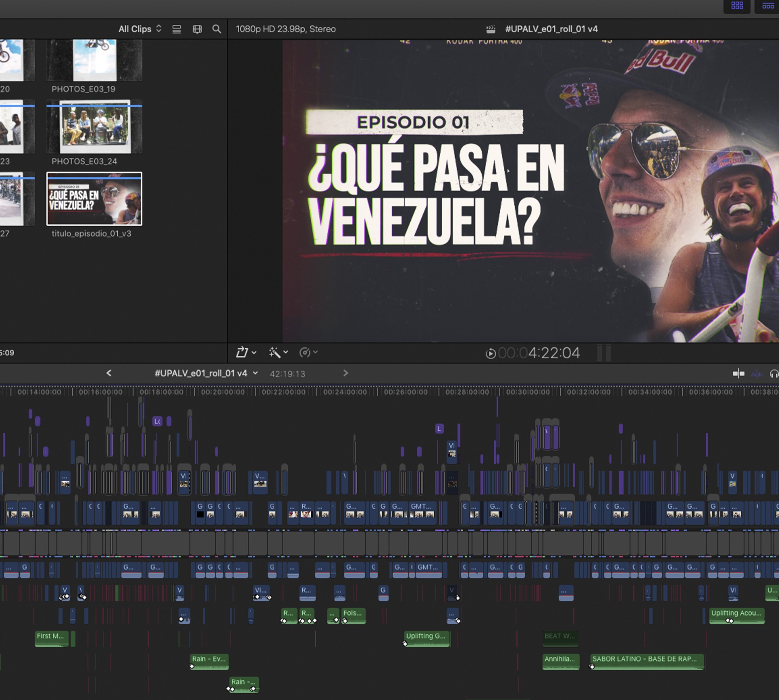Toggle the timeline layout button at top right
Image resolution: width=779 pixels, height=700 pixels.
[768, 6]
